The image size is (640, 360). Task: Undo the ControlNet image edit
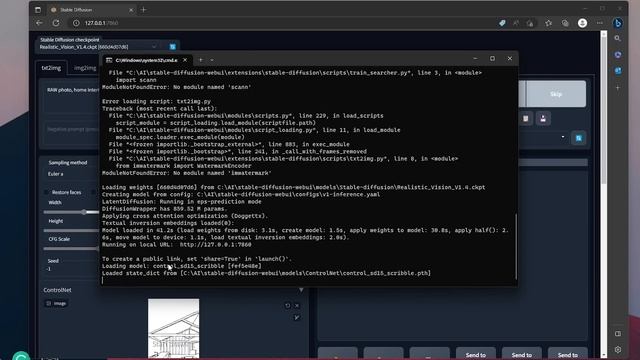pyautogui.click(x=287, y=306)
